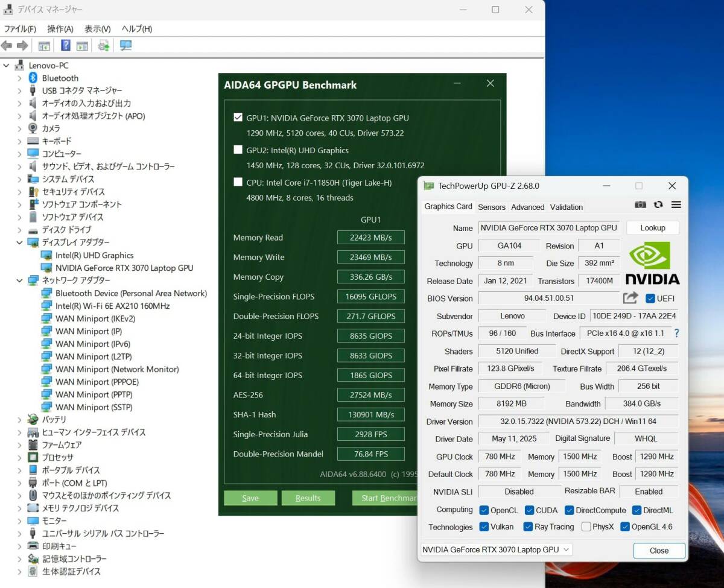
Task: Open the GPU-Z hamburger menu
Action: [x=675, y=205]
